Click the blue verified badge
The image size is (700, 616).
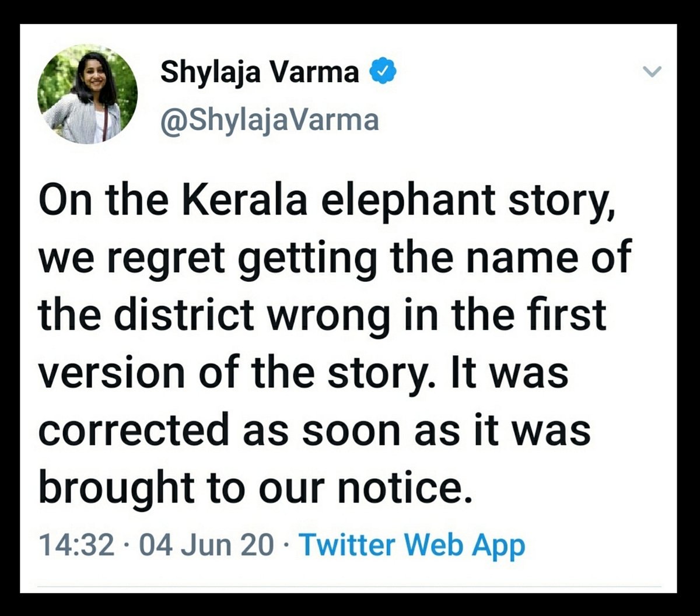coord(383,73)
